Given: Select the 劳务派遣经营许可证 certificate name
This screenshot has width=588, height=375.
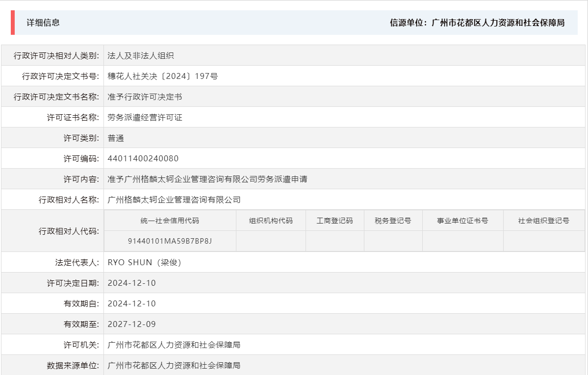Looking at the screenshot, I should click(x=145, y=117).
